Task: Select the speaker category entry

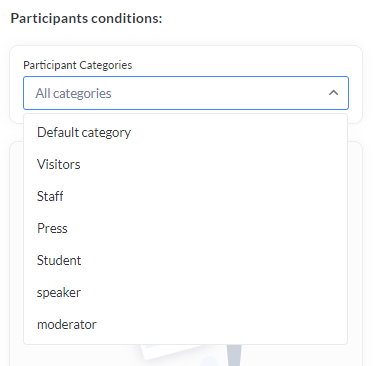Action: click(185, 292)
